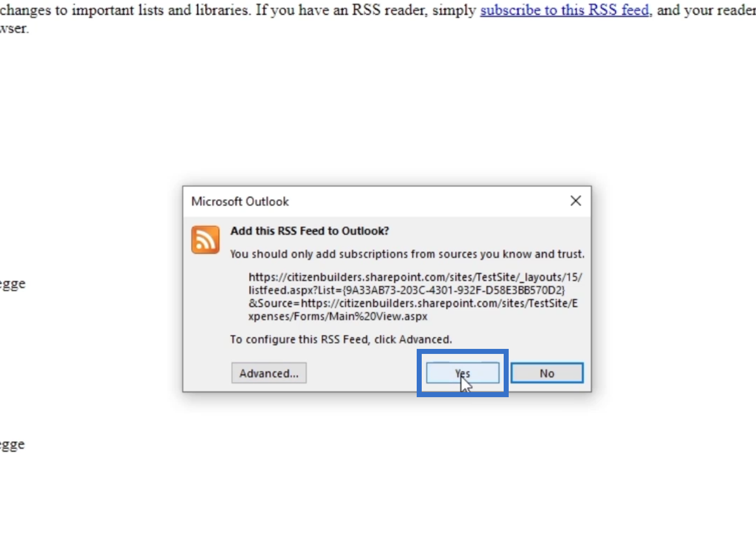Image resolution: width=756 pixels, height=553 pixels.
Task: Click the trusted sources warning text
Action: point(407,254)
